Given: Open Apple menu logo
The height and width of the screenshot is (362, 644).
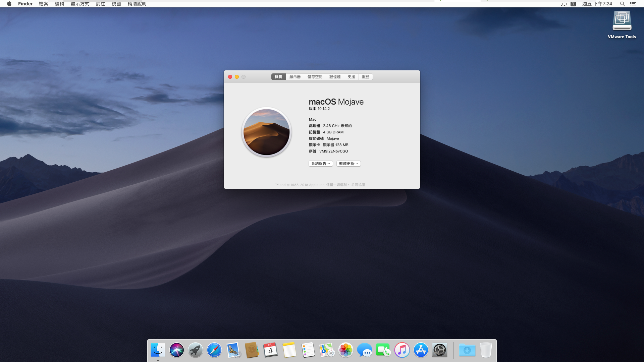Looking at the screenshot, I should tap(9, 4).
